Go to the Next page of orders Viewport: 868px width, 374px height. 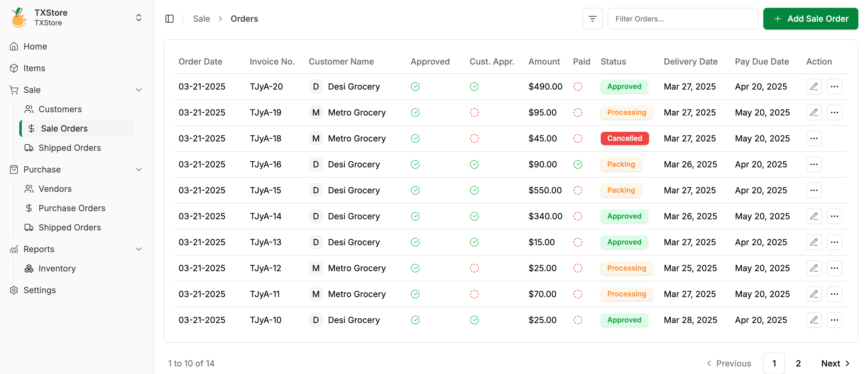click(835, 363)
